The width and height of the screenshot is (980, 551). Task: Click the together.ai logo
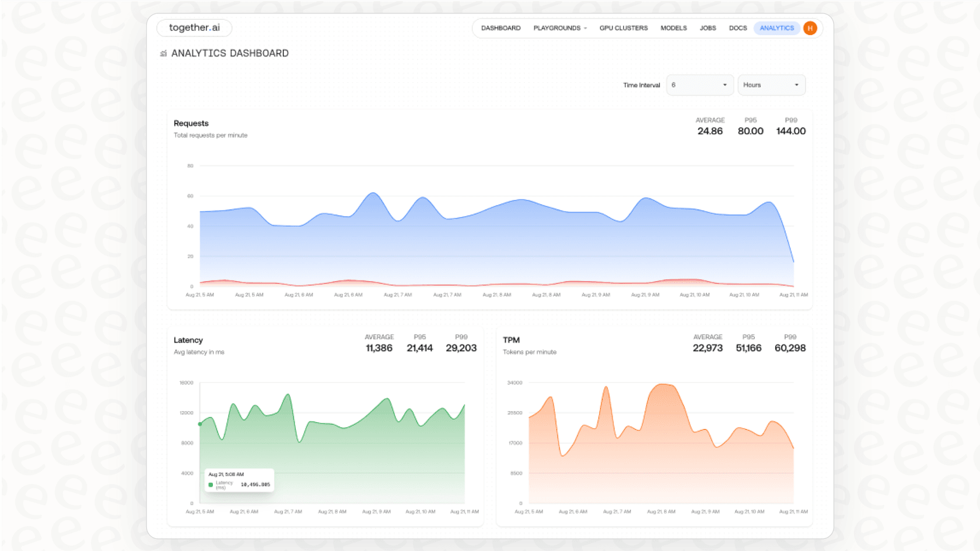click(x=194, y=27)
